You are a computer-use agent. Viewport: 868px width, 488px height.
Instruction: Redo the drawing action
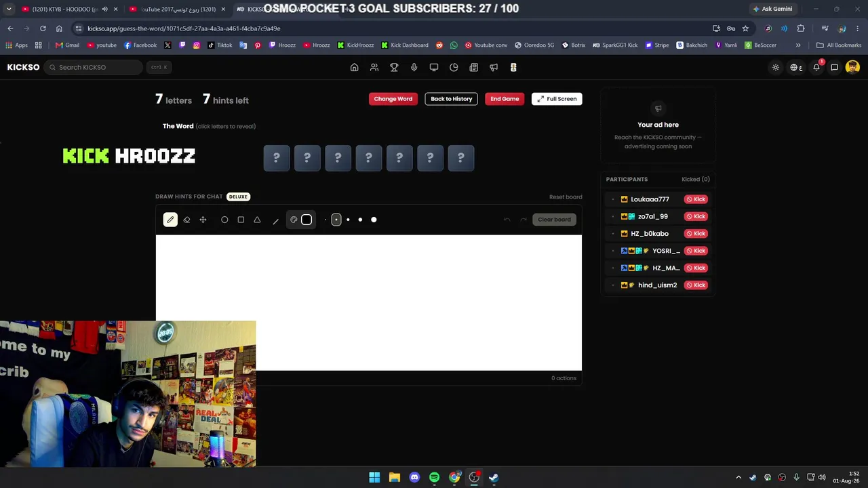click(x=523, y=220)
